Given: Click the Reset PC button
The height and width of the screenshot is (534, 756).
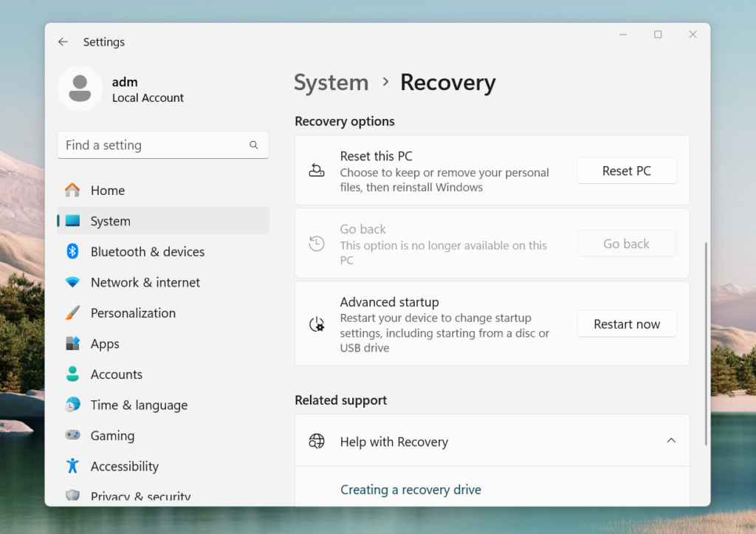Looking at the screenshot, I should (x=626, y=170).
